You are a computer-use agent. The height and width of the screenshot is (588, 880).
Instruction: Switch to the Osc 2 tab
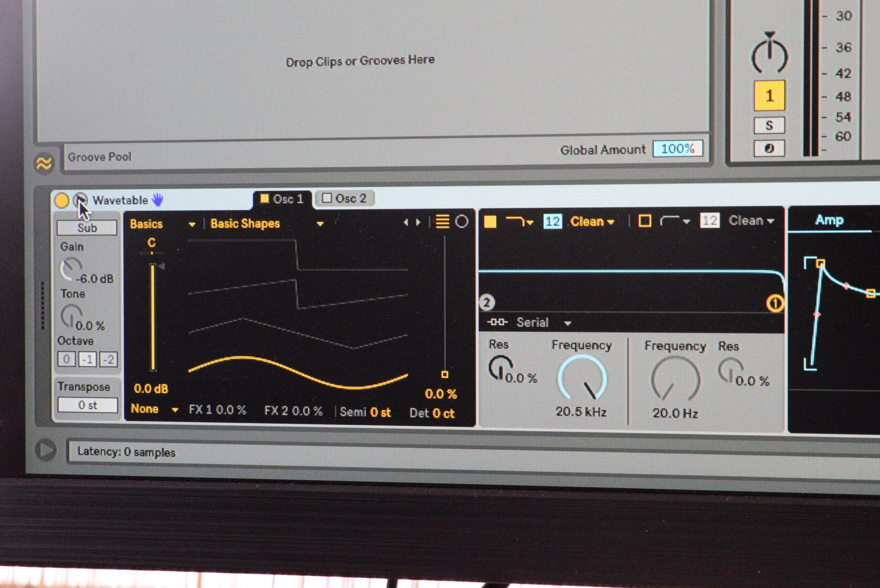click(345, 198)
